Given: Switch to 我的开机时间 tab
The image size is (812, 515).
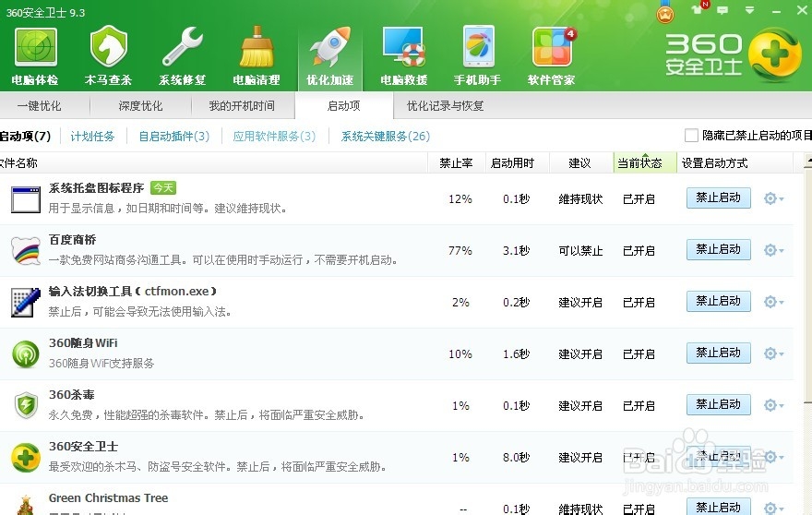Looking at the screenshot, I should tap(242, 106).
